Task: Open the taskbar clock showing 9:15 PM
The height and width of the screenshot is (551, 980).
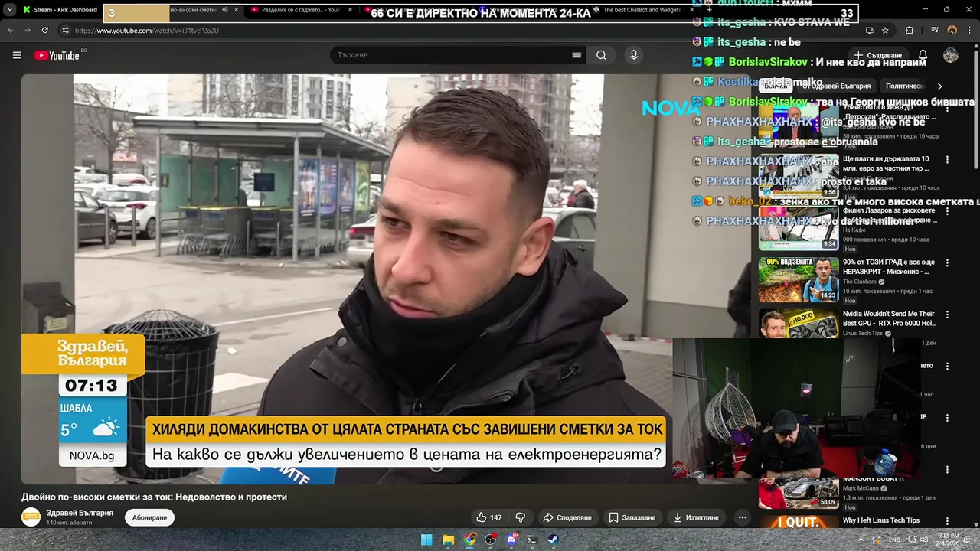Action: point(948,540)
